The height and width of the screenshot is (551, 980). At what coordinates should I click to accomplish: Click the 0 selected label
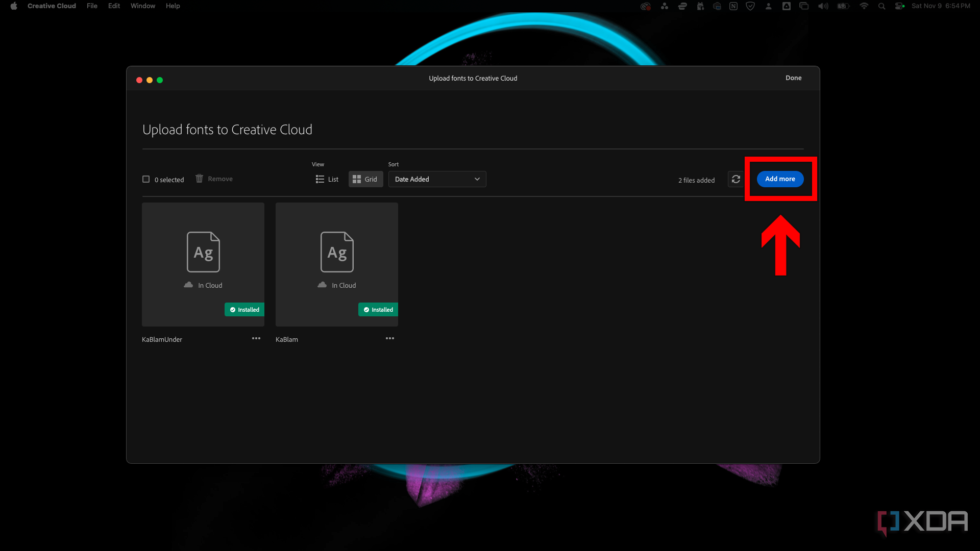coord(169,180)
